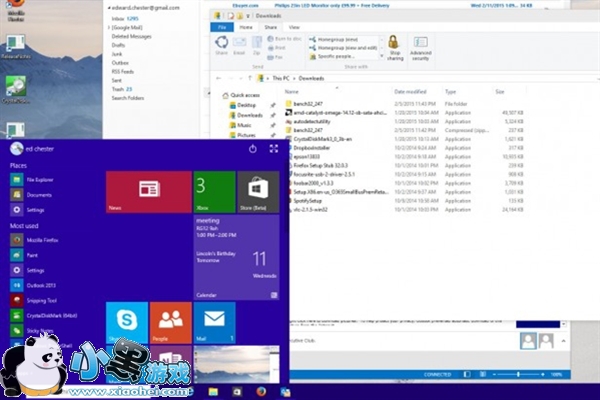600x400 pixels.
Task: Open the Skype tile
Action: (127, 321)
